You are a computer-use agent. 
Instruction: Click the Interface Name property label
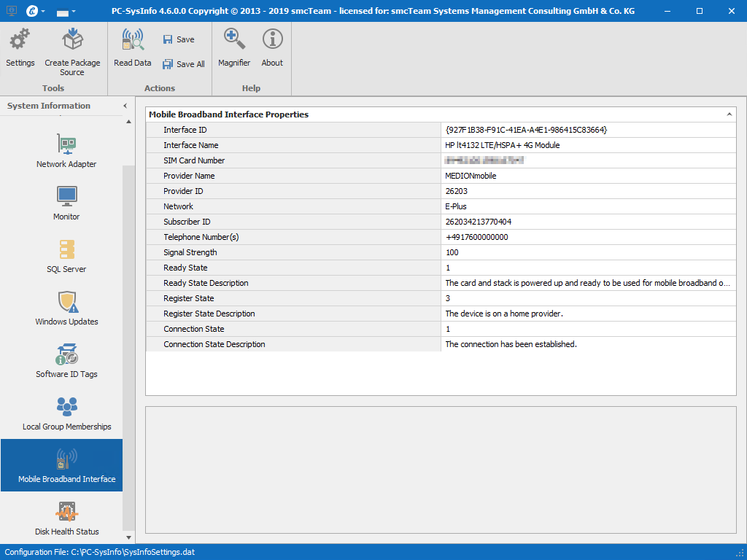[x=190, y=145]
